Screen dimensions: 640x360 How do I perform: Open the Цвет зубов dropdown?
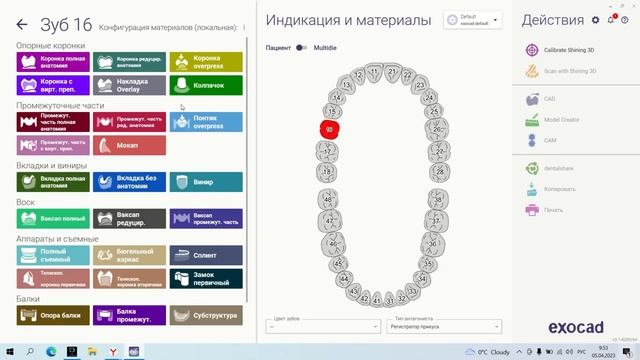[323, 327]
